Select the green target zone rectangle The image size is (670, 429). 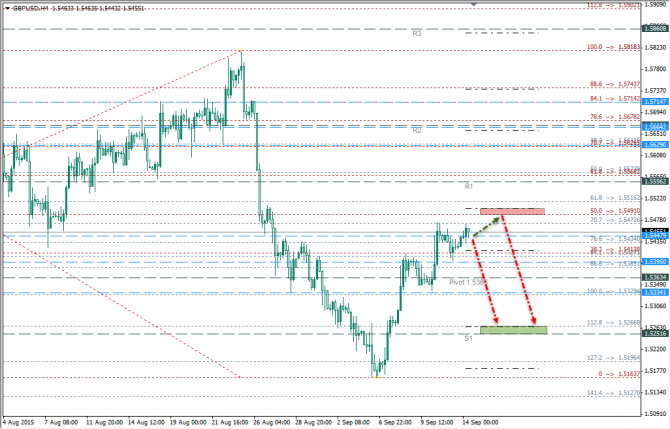514,330
